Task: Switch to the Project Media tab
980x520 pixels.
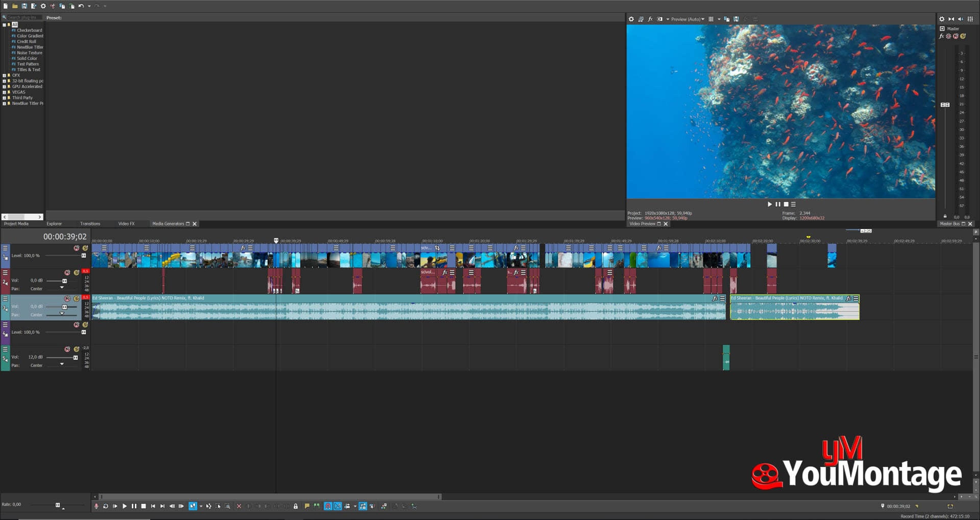Action: pyautogui.click(x=16, y=224)
